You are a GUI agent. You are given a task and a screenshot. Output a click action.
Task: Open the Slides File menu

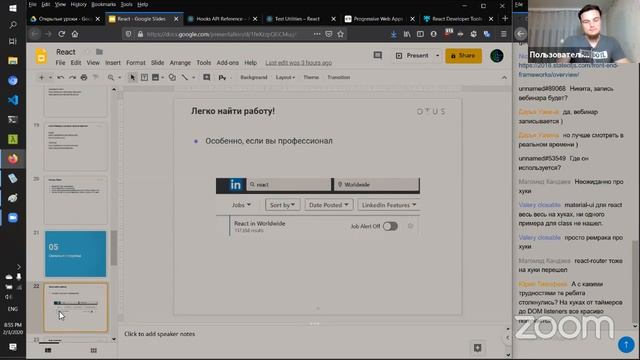(x=60, y=62)
